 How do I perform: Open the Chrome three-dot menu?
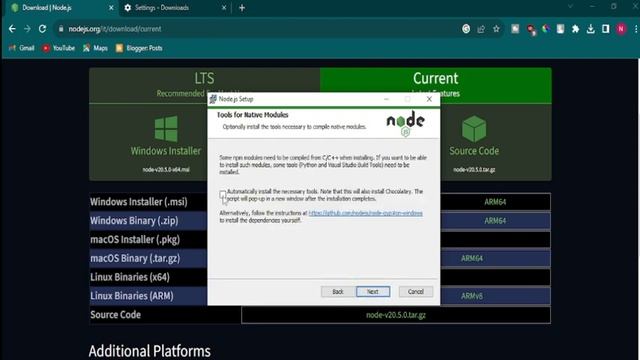tap(636, 29)
